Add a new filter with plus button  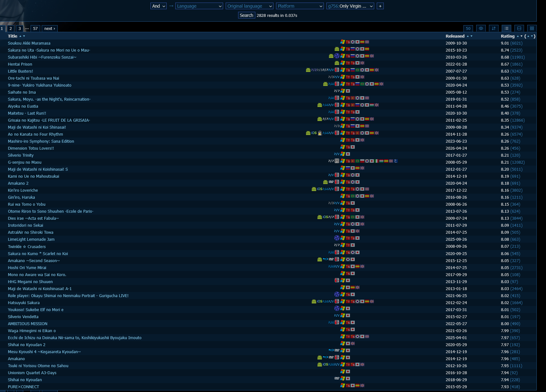(380, 6)
